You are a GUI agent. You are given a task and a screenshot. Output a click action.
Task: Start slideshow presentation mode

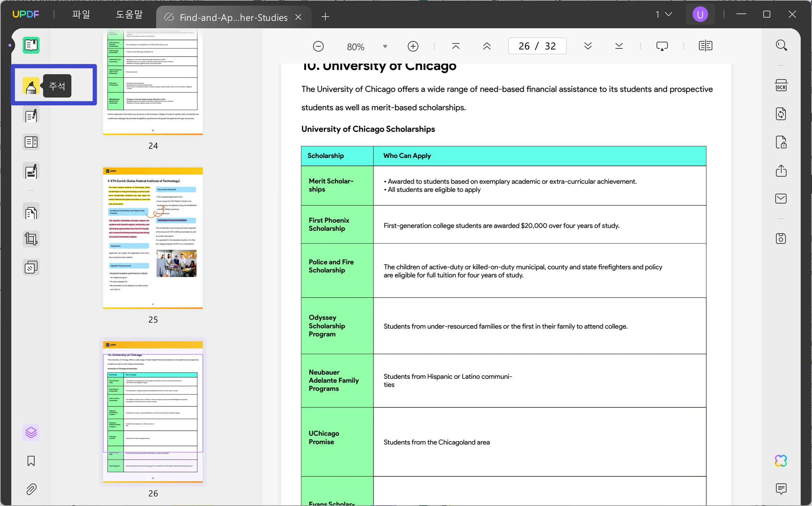pyautogui.click(x=662, y=46)
